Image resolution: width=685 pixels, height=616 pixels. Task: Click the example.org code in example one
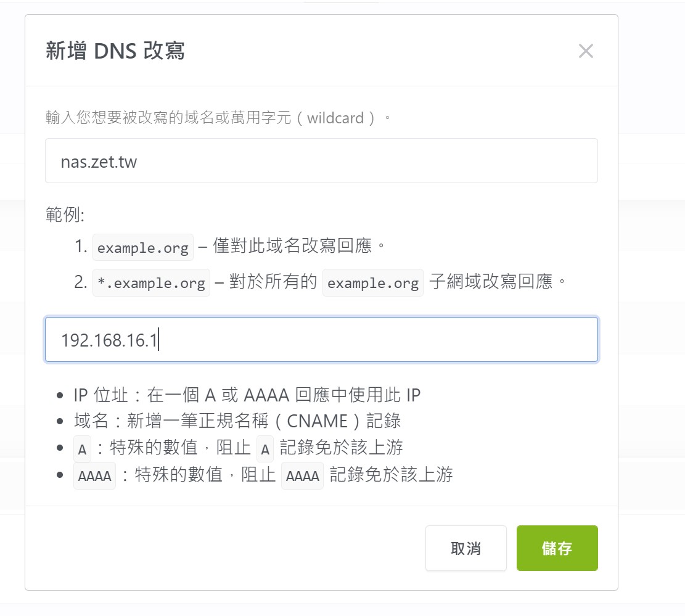[x=142, y=248]
